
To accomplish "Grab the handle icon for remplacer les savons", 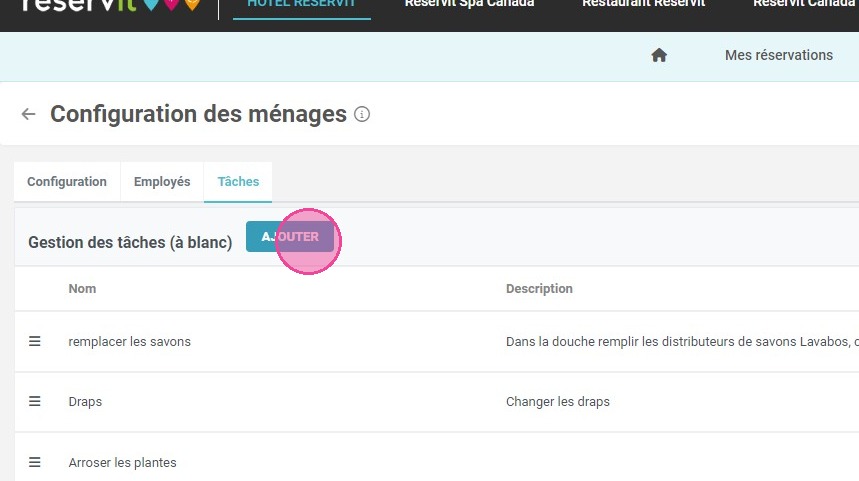I will click(35, 341).
